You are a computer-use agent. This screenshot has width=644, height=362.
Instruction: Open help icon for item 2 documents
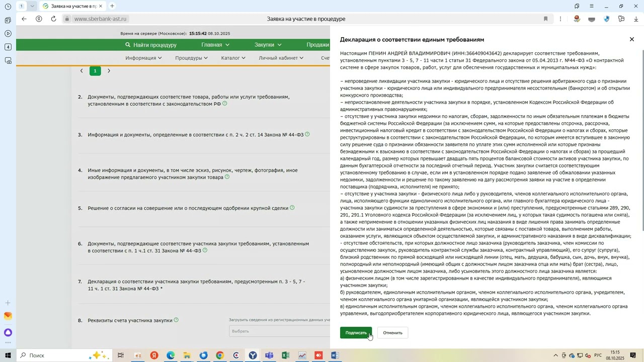(225, 104)
